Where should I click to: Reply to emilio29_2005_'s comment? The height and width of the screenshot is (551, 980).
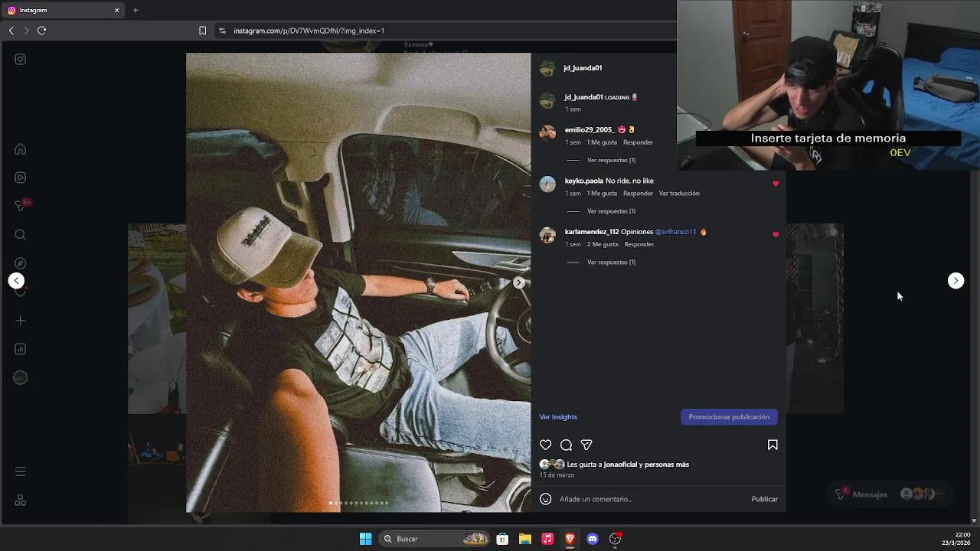[638, 142]
